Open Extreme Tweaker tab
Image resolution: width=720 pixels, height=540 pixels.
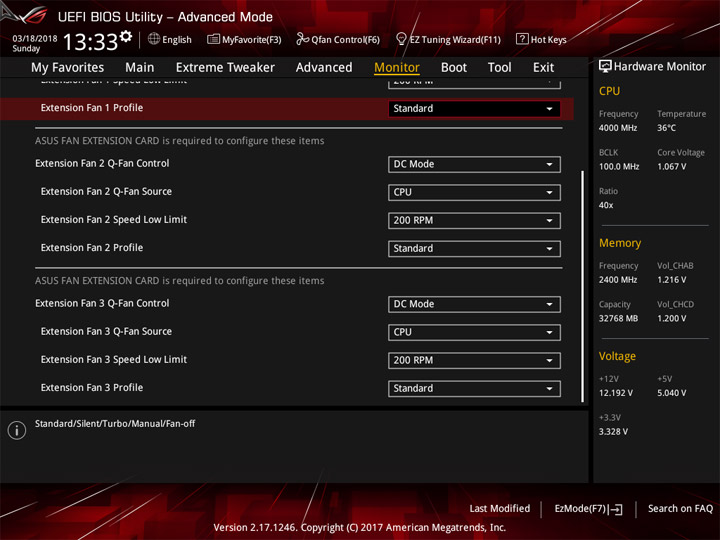[225, 68]
